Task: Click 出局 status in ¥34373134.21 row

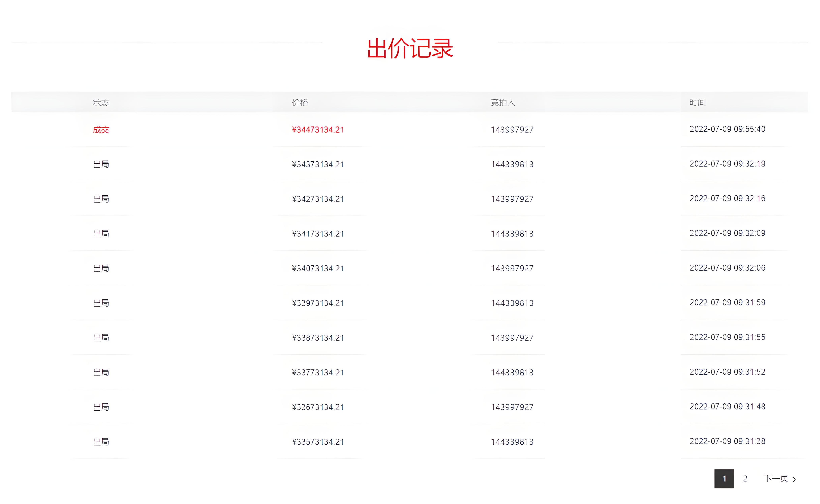Action: pyautogui.click(x=101, y=164)
